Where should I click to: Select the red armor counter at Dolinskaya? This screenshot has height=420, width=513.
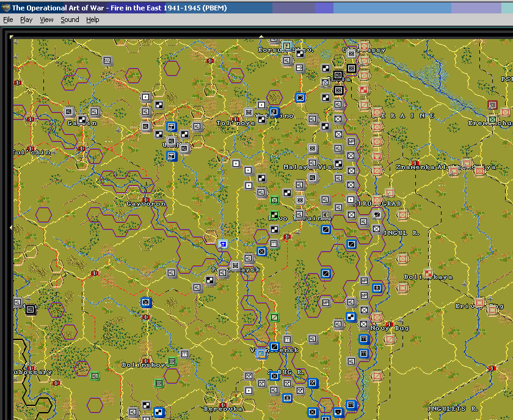(x=428, y=273)
